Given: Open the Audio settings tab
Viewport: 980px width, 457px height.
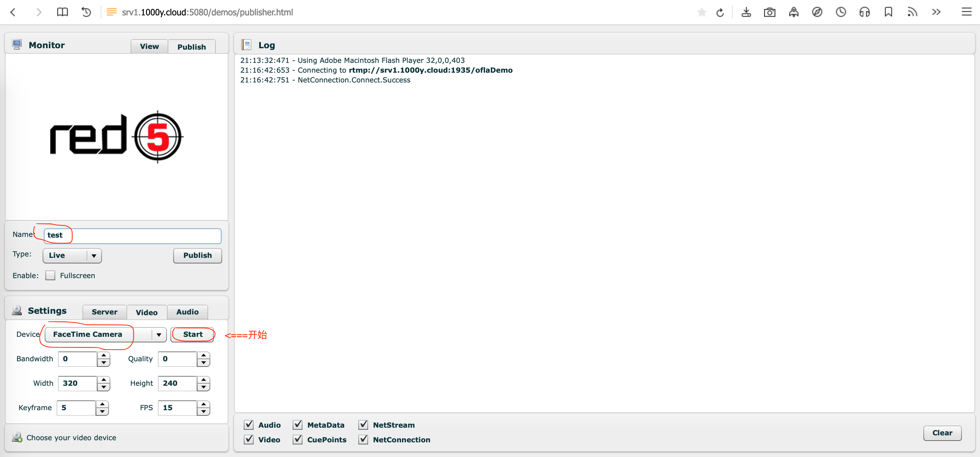Looking at the screenshot, I should [188, 312].
